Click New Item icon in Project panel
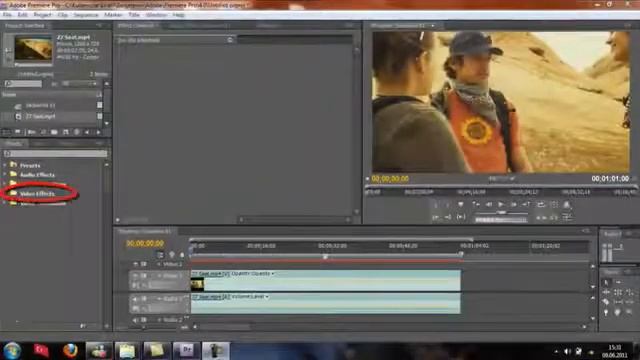The width and height of the screenshot is (640, 360). pyautogui.click(x=65, y=132)
